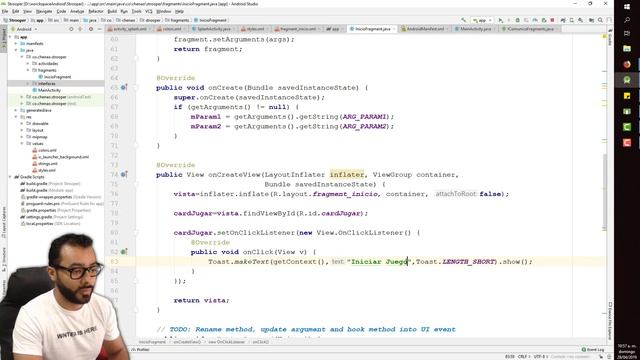Click the Android Studio taskbar icon
Screen dimensions: 640x360
click(627, 80)
